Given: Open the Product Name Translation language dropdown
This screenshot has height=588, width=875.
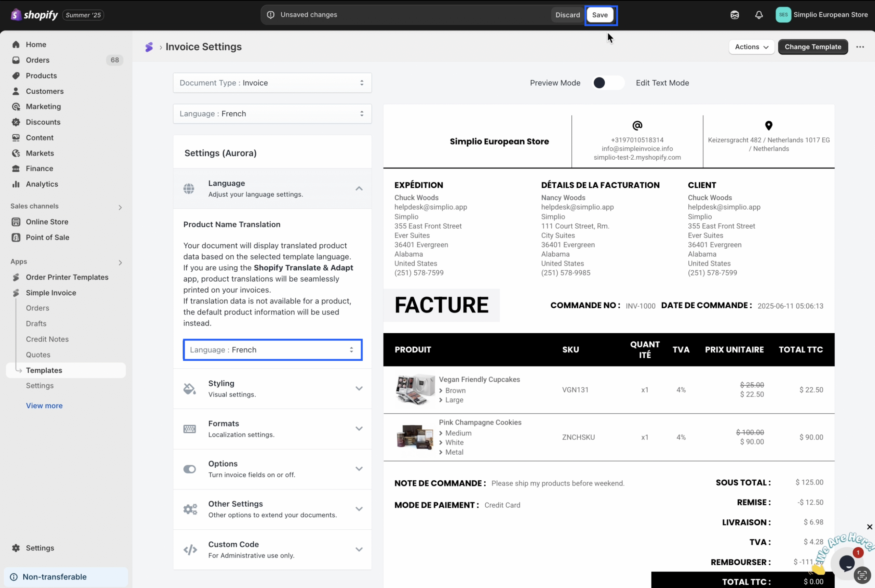Looking at the screenshot, I should pyautogui.click(x=272, y=350).
